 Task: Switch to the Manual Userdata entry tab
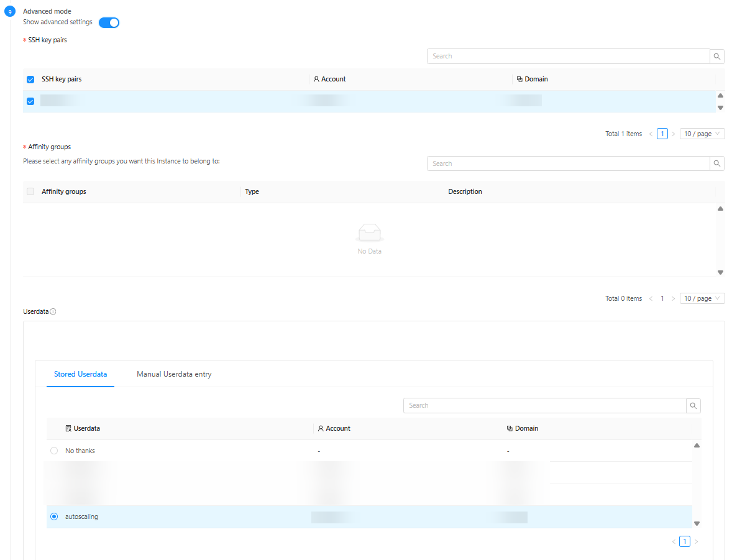coord(174,374)
